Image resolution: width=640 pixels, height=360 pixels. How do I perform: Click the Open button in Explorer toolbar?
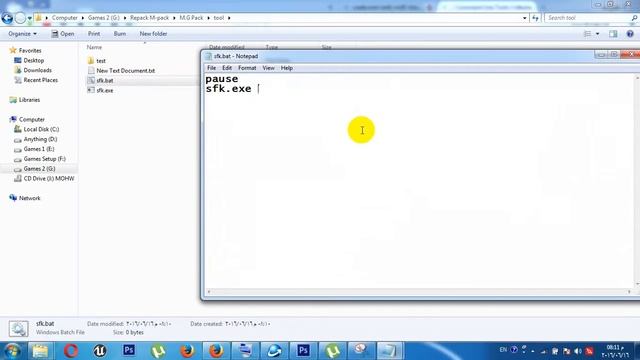point(63,34)
